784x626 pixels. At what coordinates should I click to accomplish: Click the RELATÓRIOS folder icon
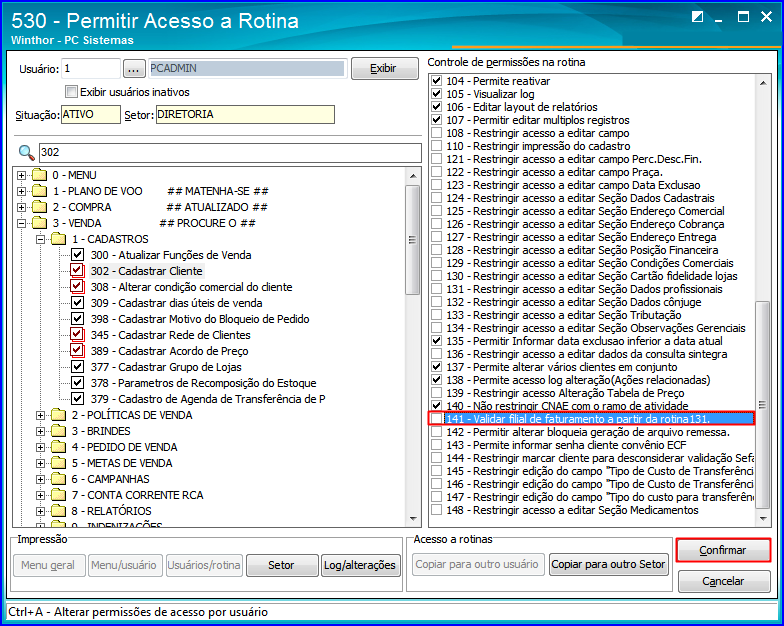[x=58, y=511]
